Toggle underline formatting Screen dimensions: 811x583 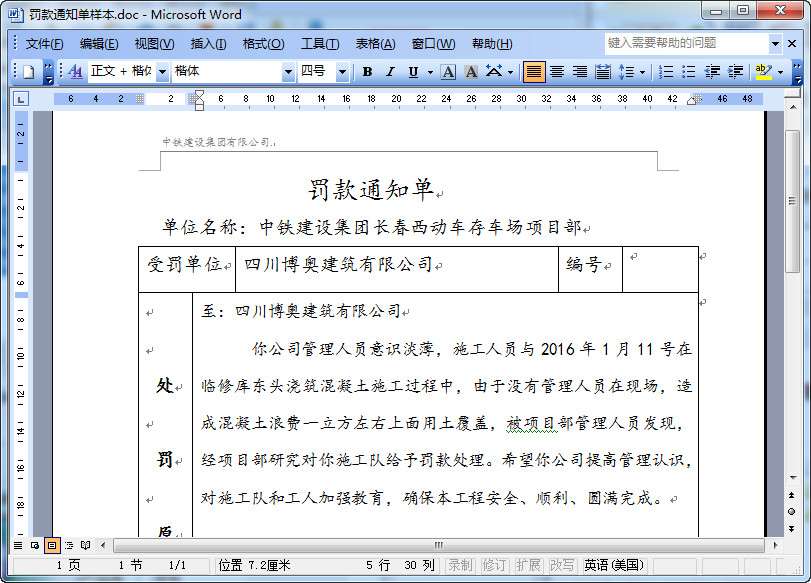point(411,72)
